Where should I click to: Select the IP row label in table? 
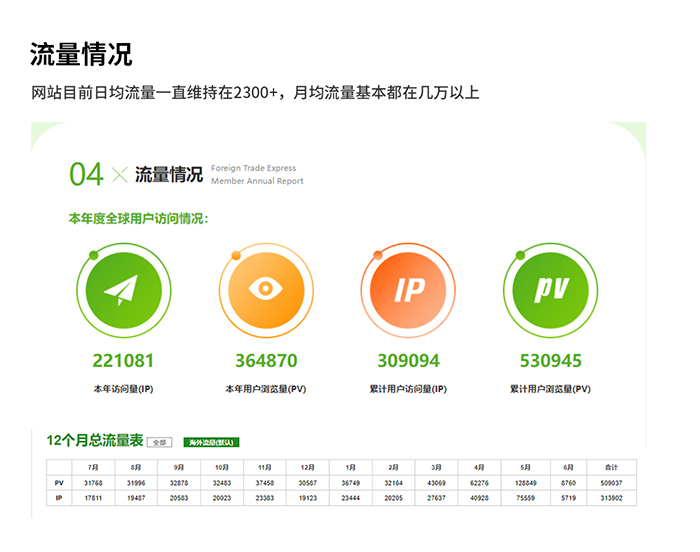click(x=59, y=498)
